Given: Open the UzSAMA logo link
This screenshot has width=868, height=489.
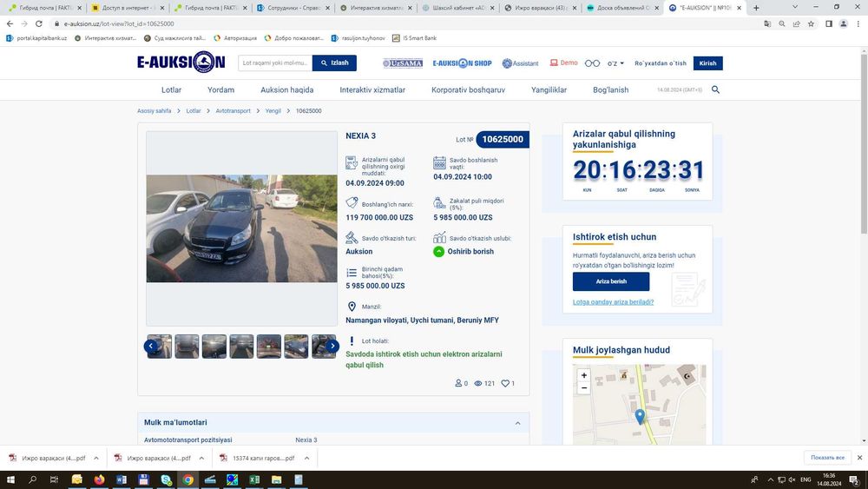Looking at the screenshot, I should click(403, 63).
